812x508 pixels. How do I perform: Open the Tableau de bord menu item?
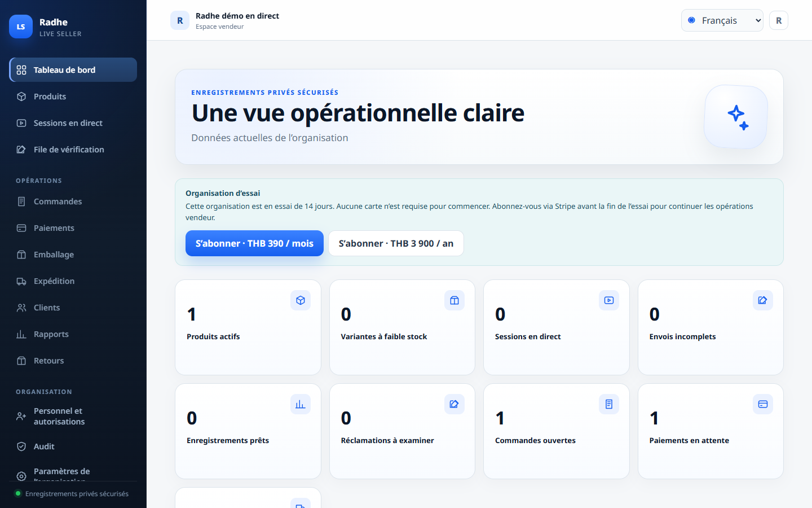pyautogui.click(x=73, y=70)
